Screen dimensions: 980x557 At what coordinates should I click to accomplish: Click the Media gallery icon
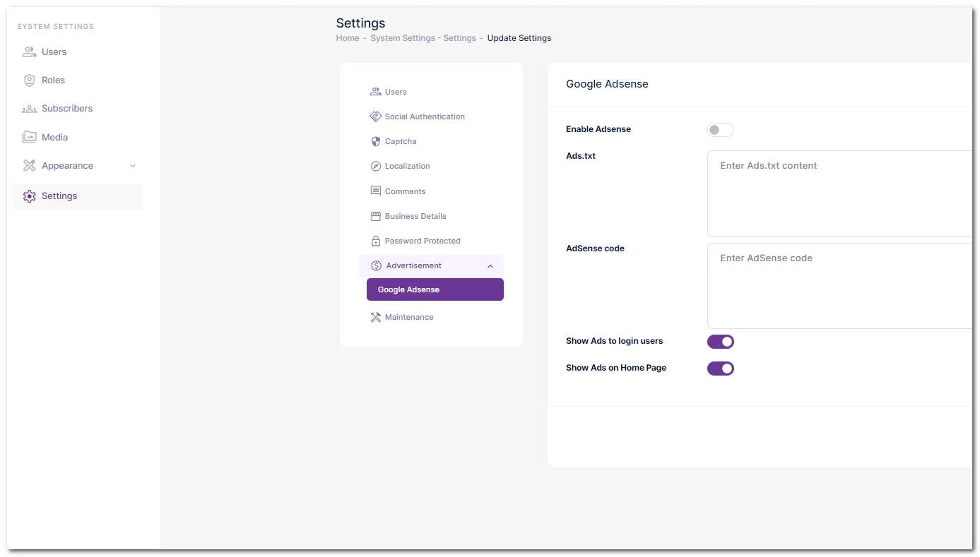29,137
